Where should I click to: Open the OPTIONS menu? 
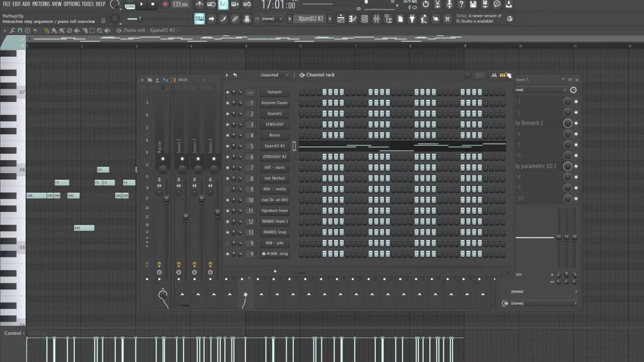[x=72, y=4]
